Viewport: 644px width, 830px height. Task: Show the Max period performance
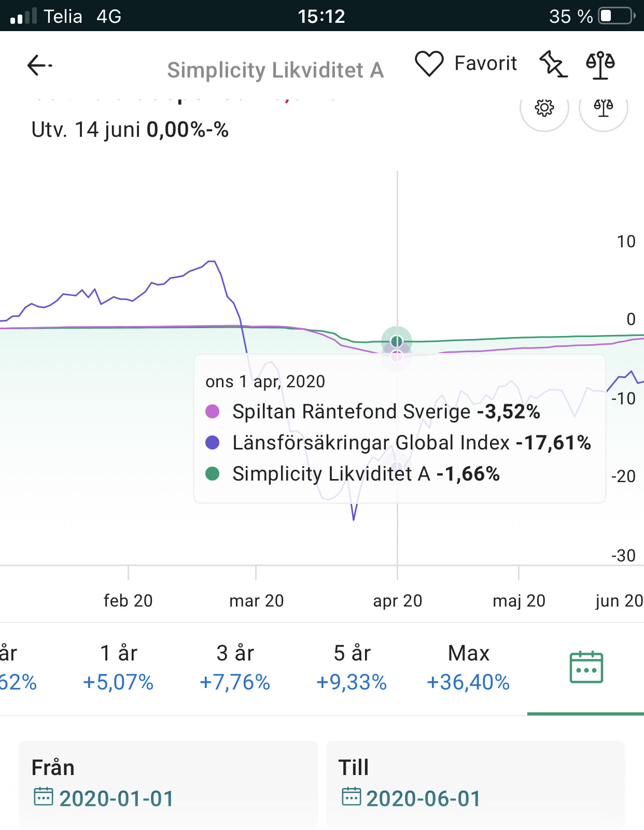coord(468,668)
